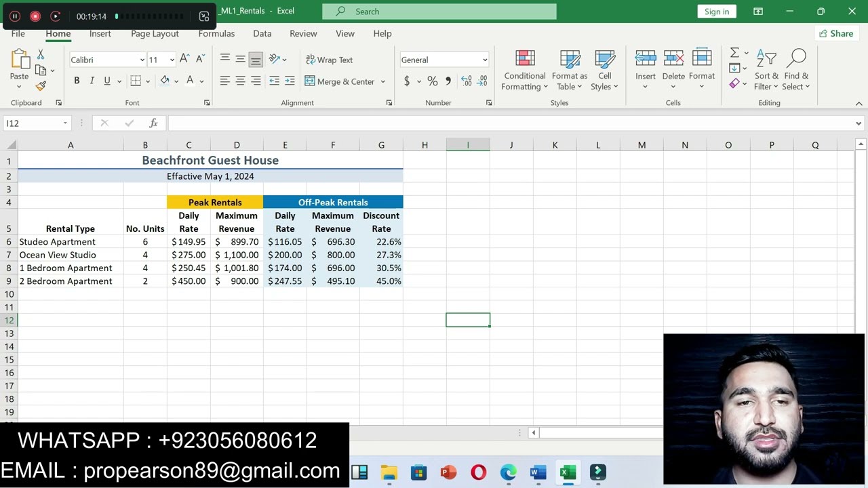Screen dimensions: 868x488
Task: Click the Delete cells icon
Action: [x=673, y=59]
